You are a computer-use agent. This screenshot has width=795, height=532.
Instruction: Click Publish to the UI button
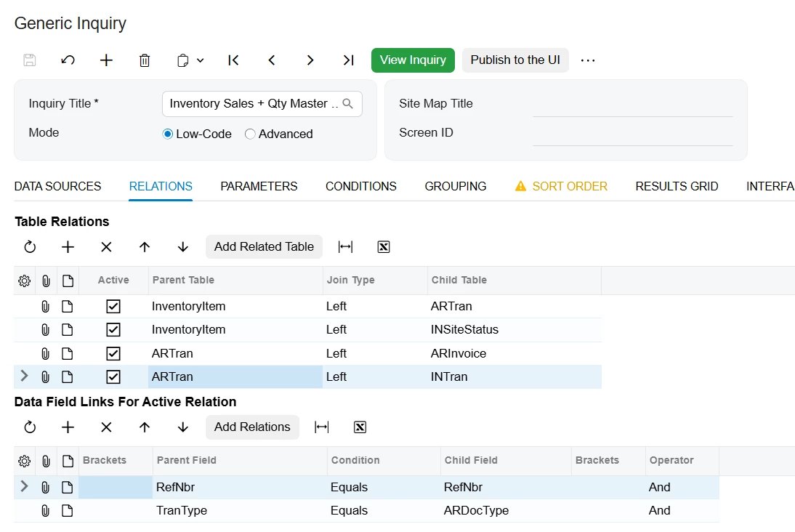(515, 60)
